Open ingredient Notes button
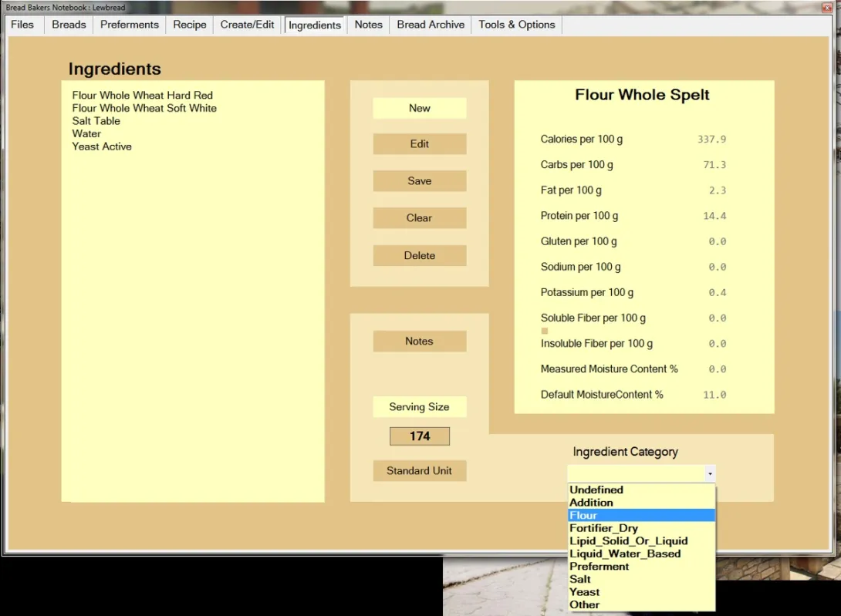The width and height of the screenshot is (841, 616). click(x=420, y=342)
